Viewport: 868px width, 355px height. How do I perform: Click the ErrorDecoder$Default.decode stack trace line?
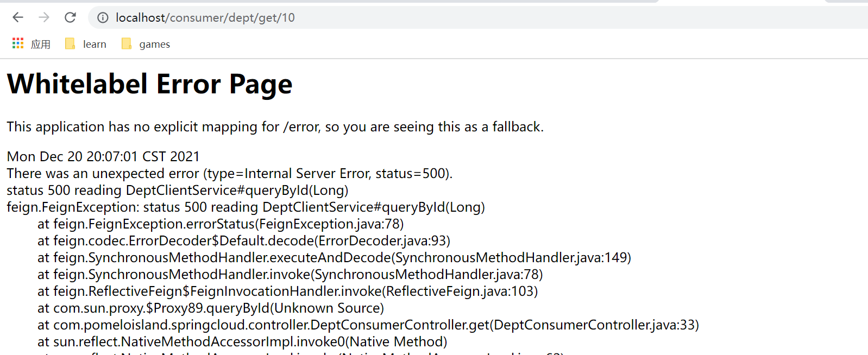pyautogui.click(x=243, y=241)
